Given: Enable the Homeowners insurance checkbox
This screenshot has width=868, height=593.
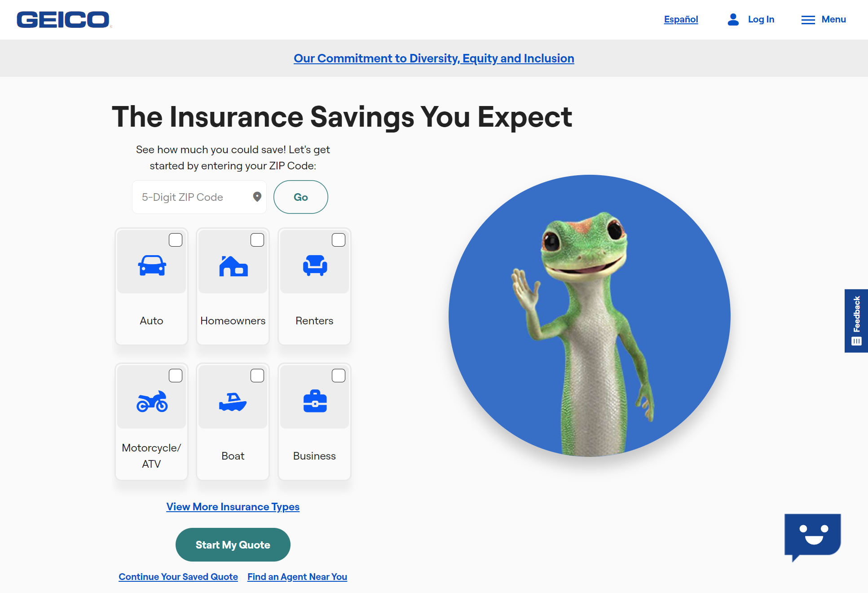Looking at the screenshot, I should (256, 239).
